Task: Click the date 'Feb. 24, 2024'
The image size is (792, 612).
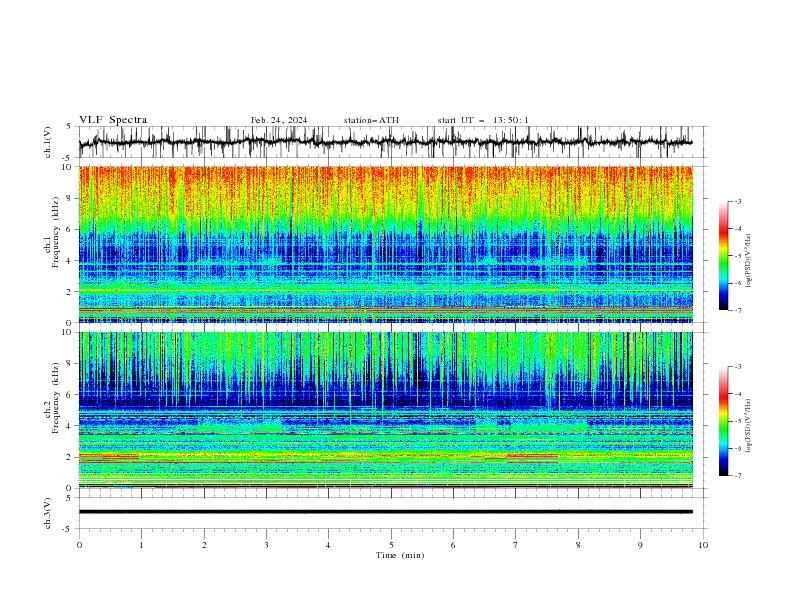Action: click(279, 120)
